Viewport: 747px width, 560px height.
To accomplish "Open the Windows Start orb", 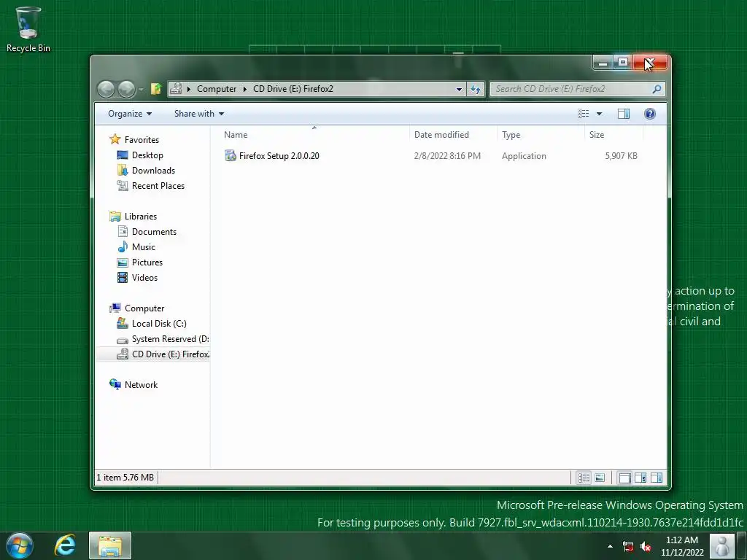I will tap(20, 545).
